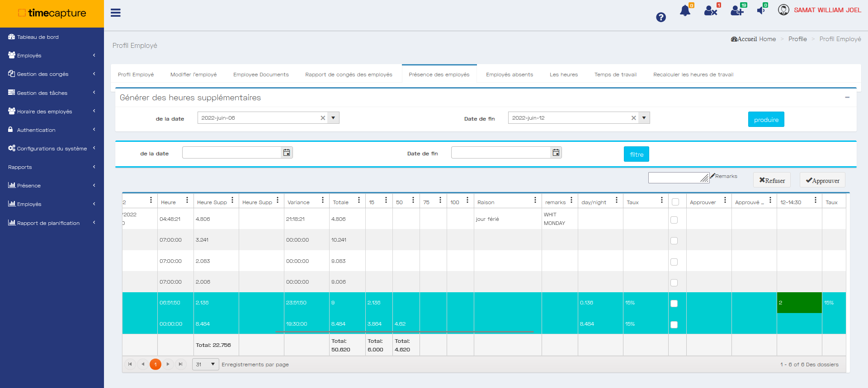This screenshot has width=868, height=388.
Task: Expand the Authentication sidebar menu
Action: (x=52, y=130)
